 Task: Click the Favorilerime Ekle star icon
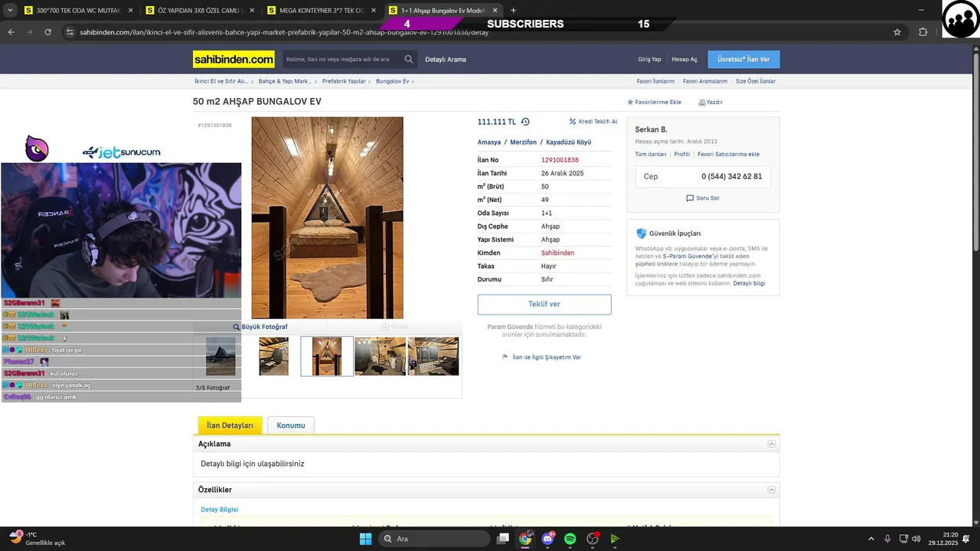630,102
